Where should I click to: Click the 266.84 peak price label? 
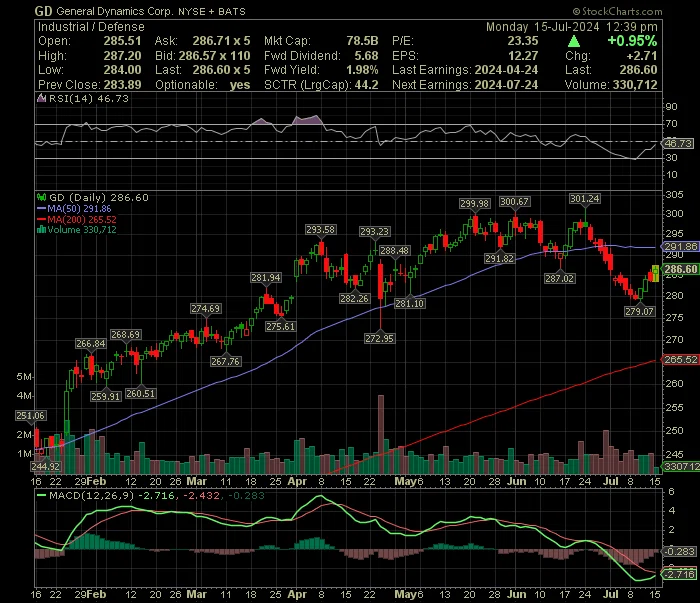point(91,343)
